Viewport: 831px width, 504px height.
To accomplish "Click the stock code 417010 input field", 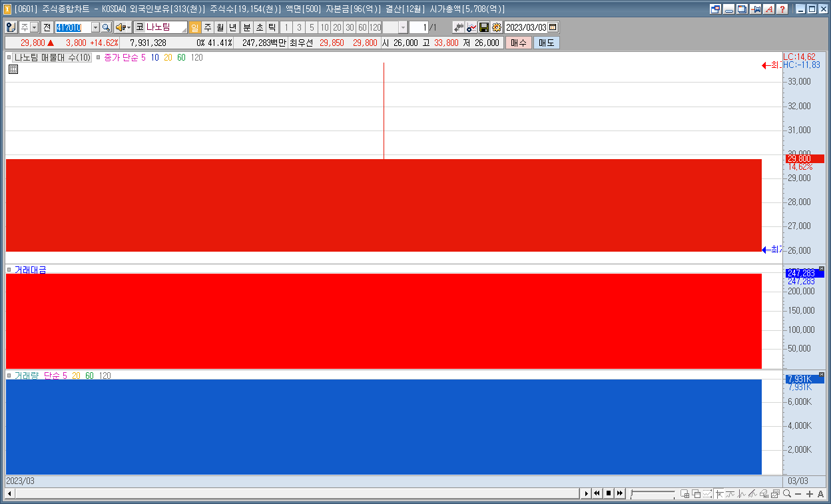I will pyautogui.click(x=72, y=27).
